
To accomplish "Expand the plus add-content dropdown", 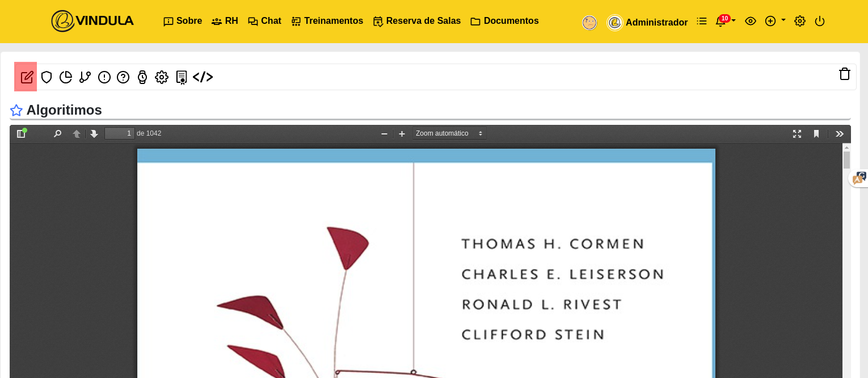I will click(x=774, y=21).
